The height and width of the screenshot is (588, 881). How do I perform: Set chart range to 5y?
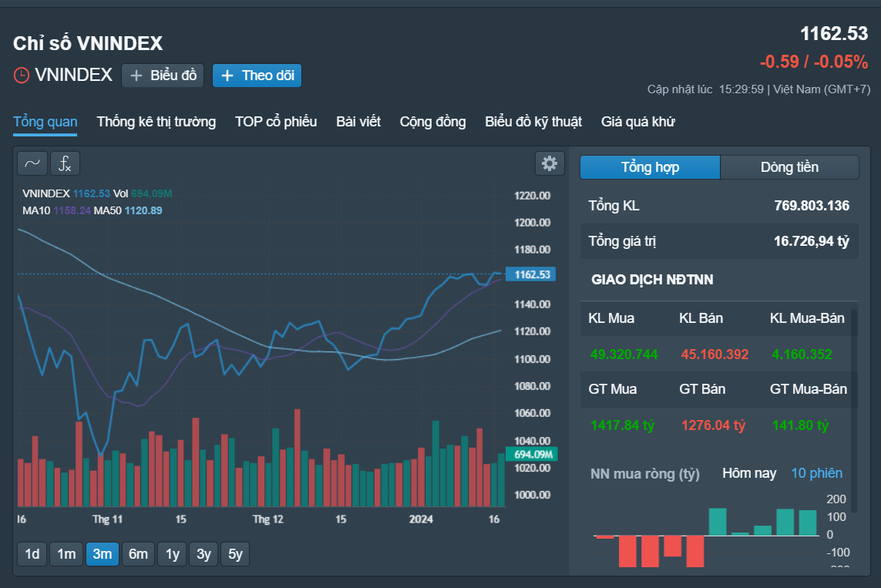pos(235,554)
